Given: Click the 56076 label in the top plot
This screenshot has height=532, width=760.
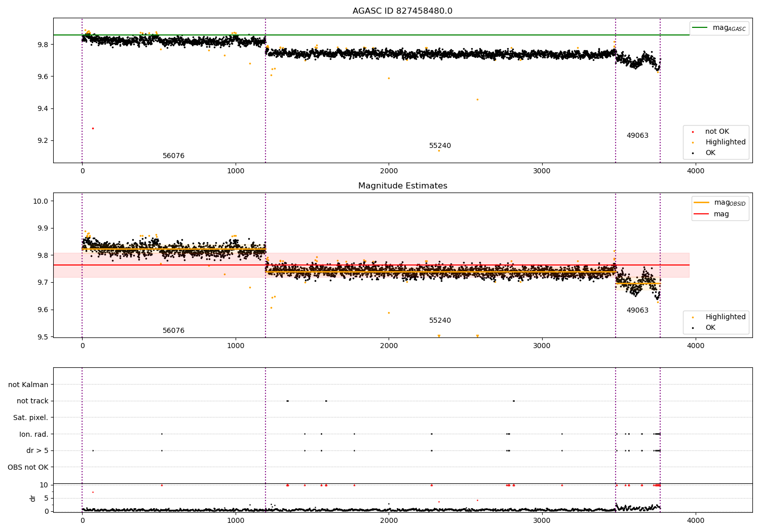Looking at the screenshot, I should pos(173,156).
